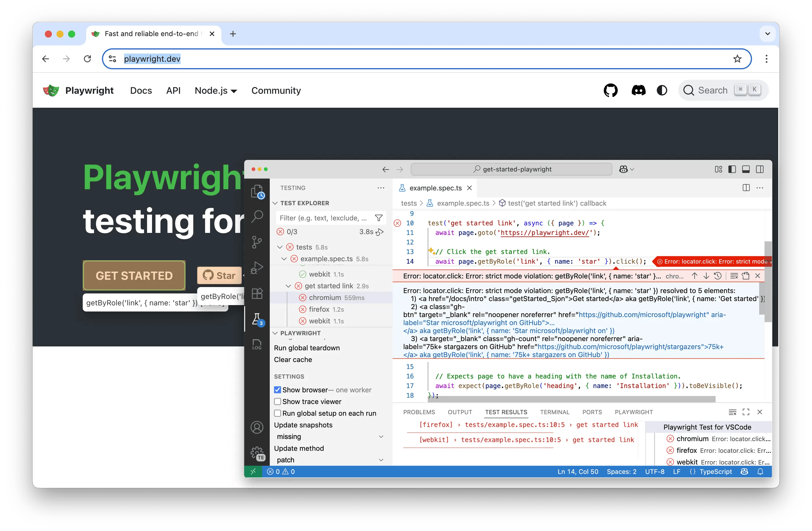Image resolution: width=812 pixels, height=531 pixels.
Task: Click the GitHub icon in the Playwright navbar
Action: 610,90
